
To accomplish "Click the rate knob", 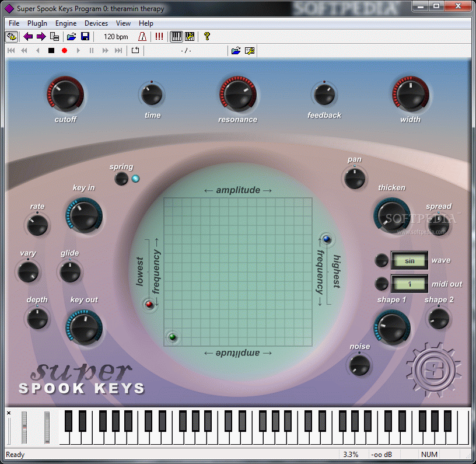I will tap(37, 225).
